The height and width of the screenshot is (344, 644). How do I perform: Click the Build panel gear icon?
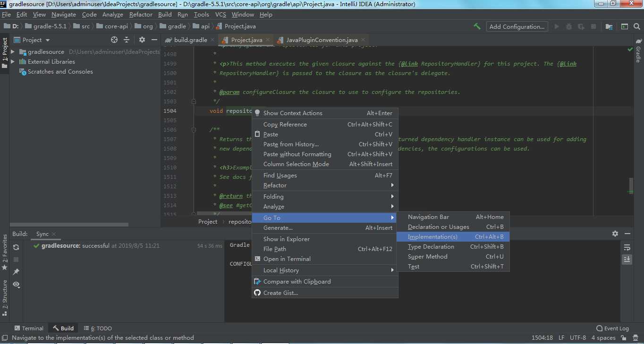[x=615, y=234]
